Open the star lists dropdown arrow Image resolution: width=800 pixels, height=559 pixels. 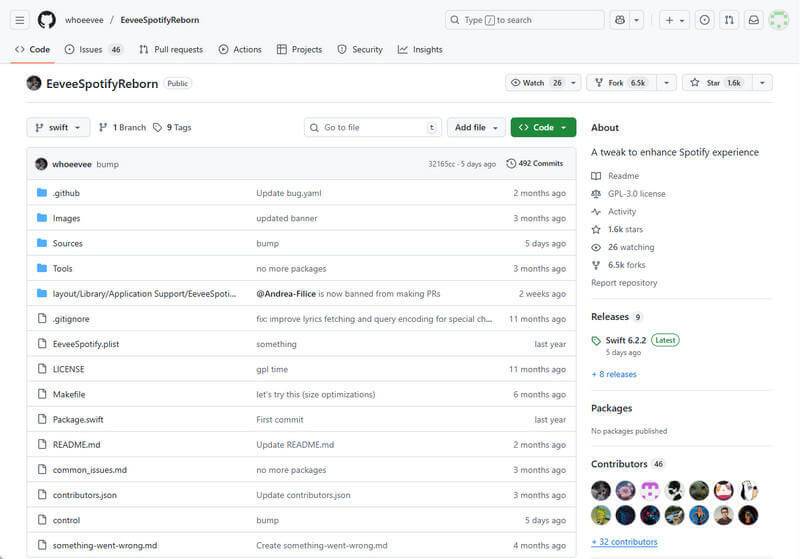pyautogui.click(x=763, y=83)
